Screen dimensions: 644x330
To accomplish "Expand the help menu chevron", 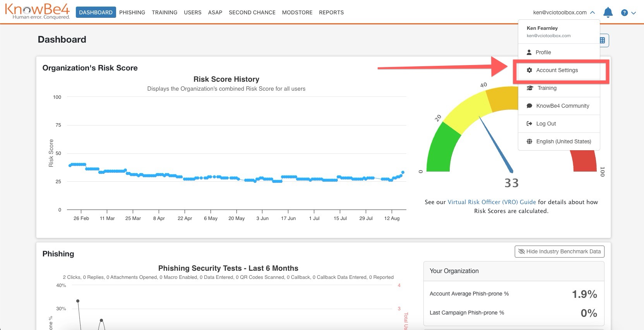I will coord(634,13).
